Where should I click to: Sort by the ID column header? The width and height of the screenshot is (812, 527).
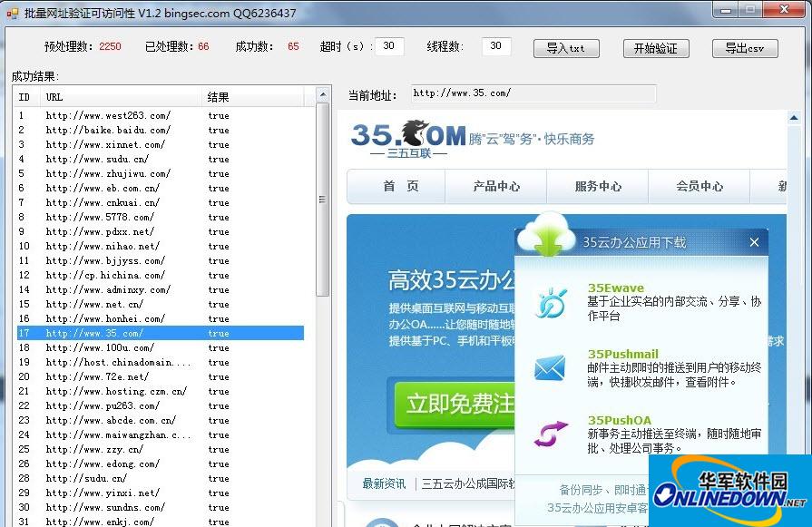pos(24,97)
